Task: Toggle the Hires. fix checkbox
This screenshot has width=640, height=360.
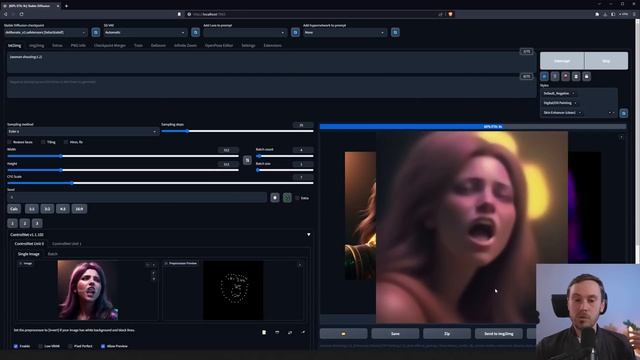Action: click(x=66, y=142)
